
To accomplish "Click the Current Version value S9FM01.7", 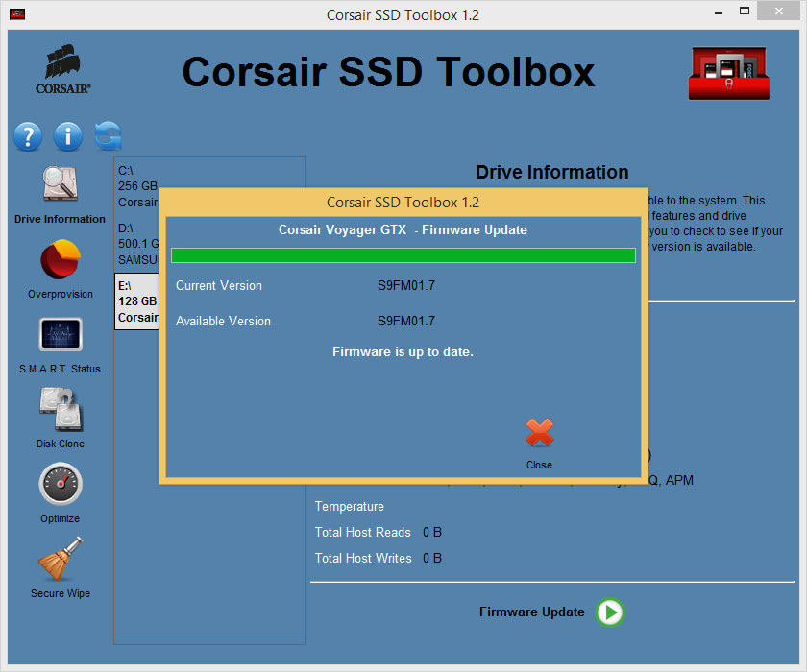I will click(x=406, y=285).
